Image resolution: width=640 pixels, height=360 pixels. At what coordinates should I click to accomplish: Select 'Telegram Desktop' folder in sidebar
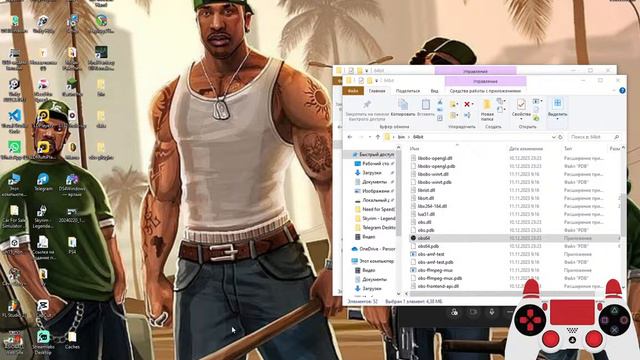(x=374, y=227)
